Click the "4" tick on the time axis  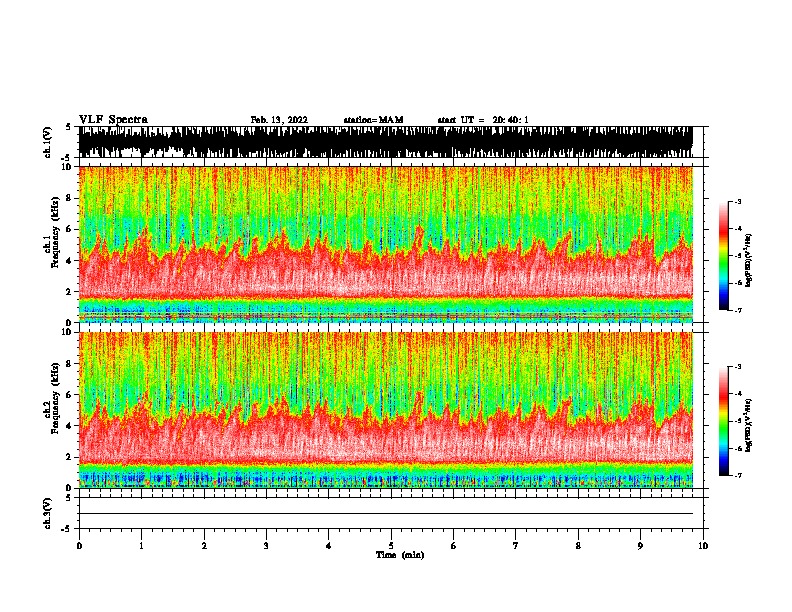coord(329,546)
